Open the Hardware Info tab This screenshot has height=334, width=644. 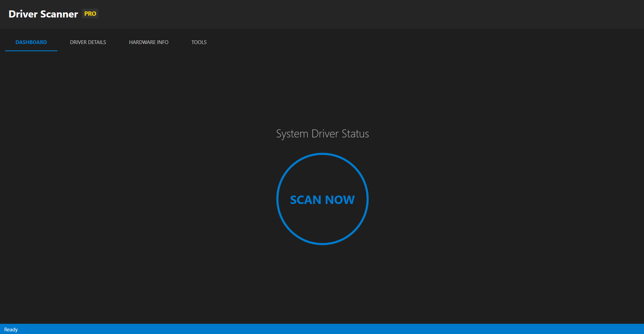click(148, 42)
